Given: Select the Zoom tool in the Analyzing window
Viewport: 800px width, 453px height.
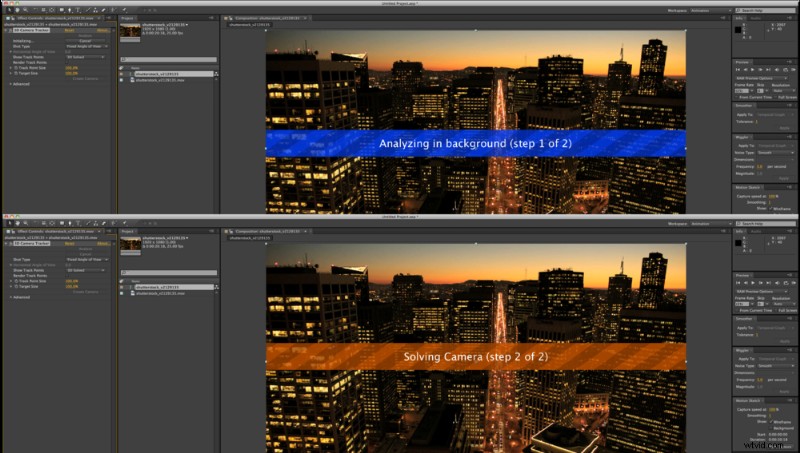Looking at the screenshot, I should pos(26,10).
